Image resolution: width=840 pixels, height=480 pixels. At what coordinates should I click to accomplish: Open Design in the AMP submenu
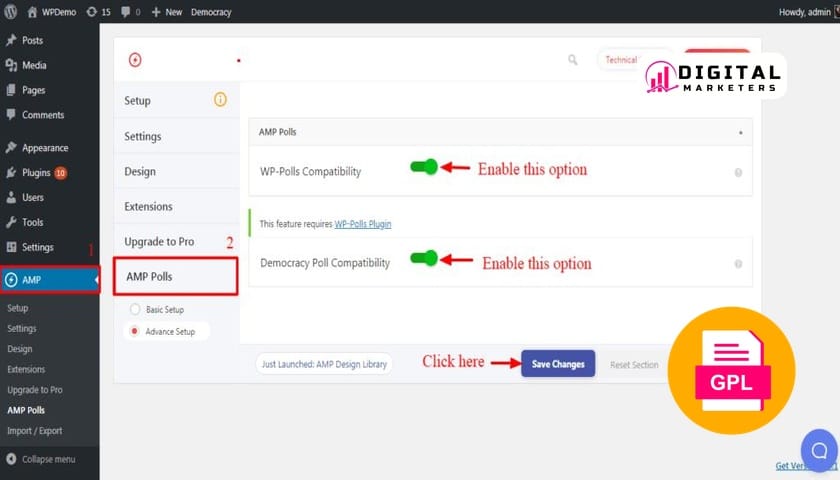point(20,349)
